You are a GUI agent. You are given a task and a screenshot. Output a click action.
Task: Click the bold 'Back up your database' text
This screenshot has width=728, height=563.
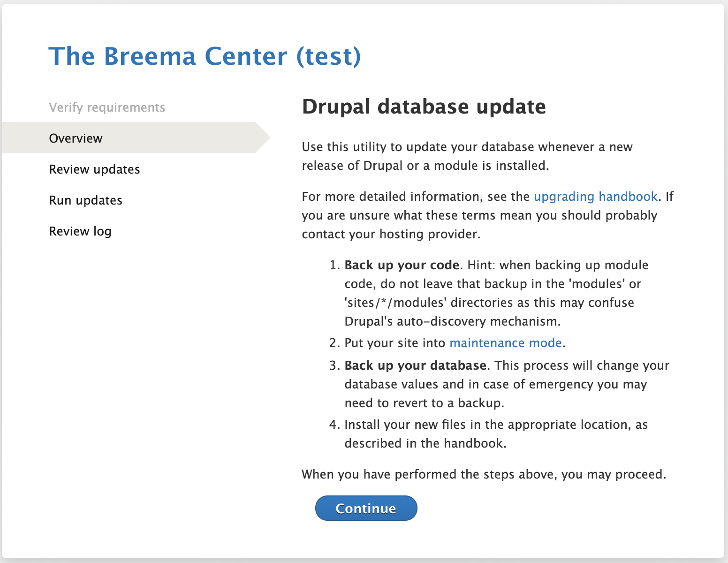[x=415, y=365]
